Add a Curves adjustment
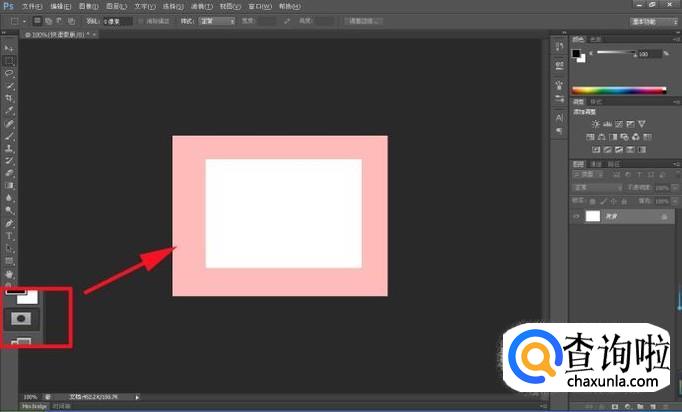This screenshot has height=412, width=682. pyautogui.click(x=619, y=124)
